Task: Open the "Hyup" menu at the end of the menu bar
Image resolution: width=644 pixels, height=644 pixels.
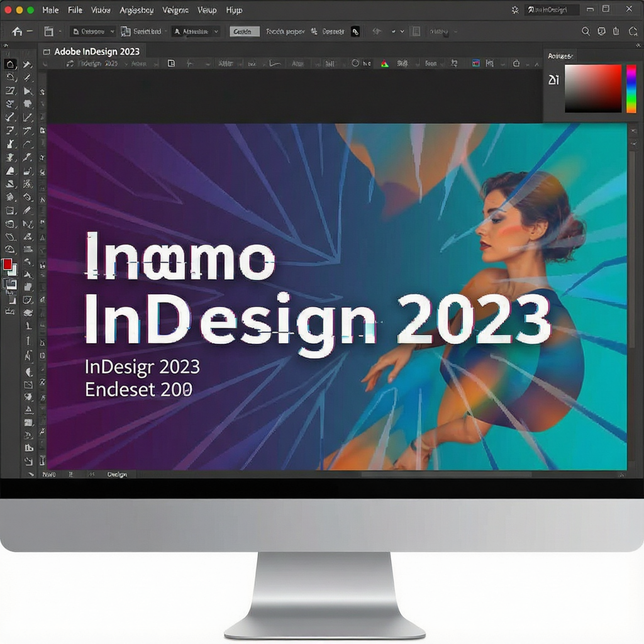Action: point(234,10)
